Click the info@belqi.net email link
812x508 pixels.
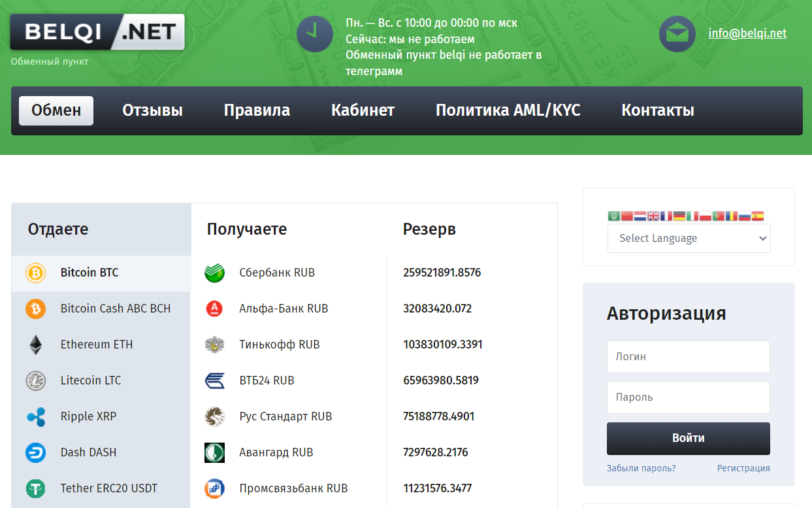coord(747,33)
